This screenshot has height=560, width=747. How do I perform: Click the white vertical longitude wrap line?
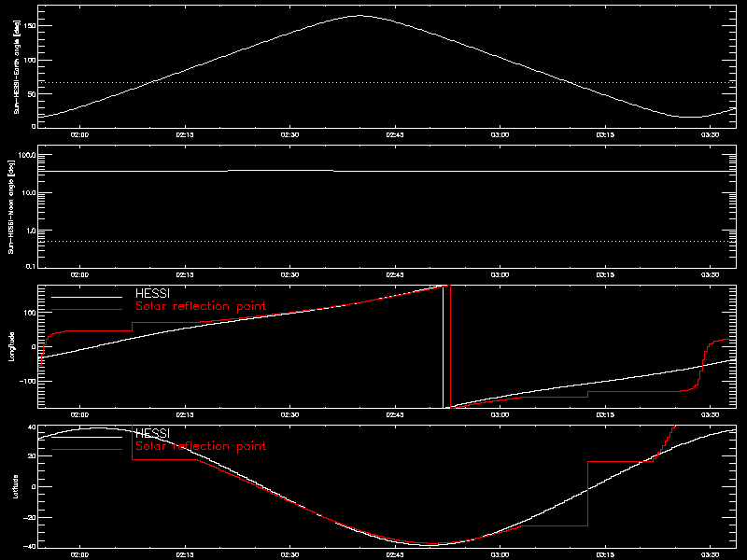(x=443, y=346)
